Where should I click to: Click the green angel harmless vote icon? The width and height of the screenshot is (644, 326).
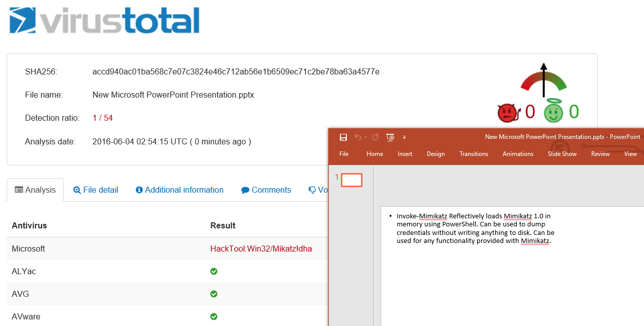554,111
